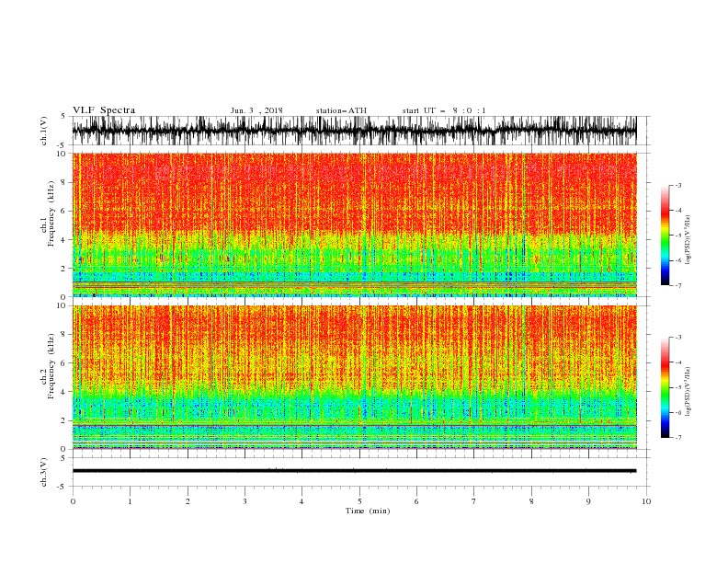
Task: Click the "station=ATH" label
Action: tap(341, 110)
